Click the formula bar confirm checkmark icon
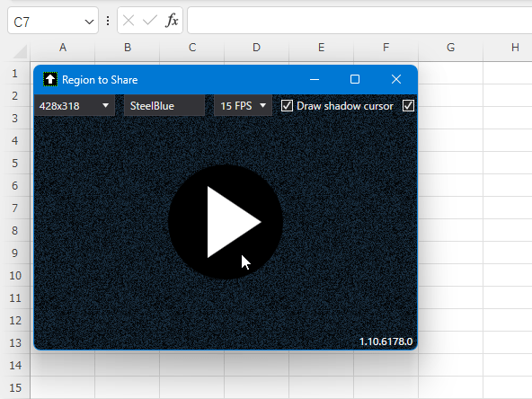 coord(149,21)
